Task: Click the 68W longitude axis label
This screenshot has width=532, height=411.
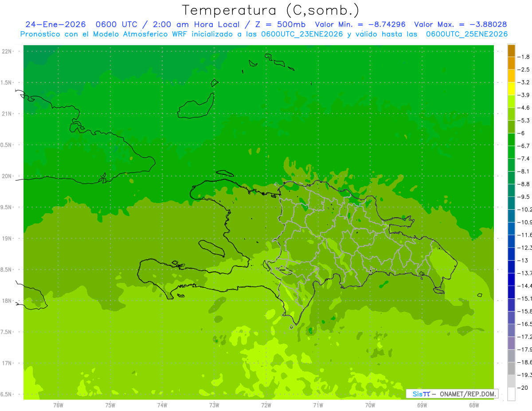Action: tap(474, 405)
